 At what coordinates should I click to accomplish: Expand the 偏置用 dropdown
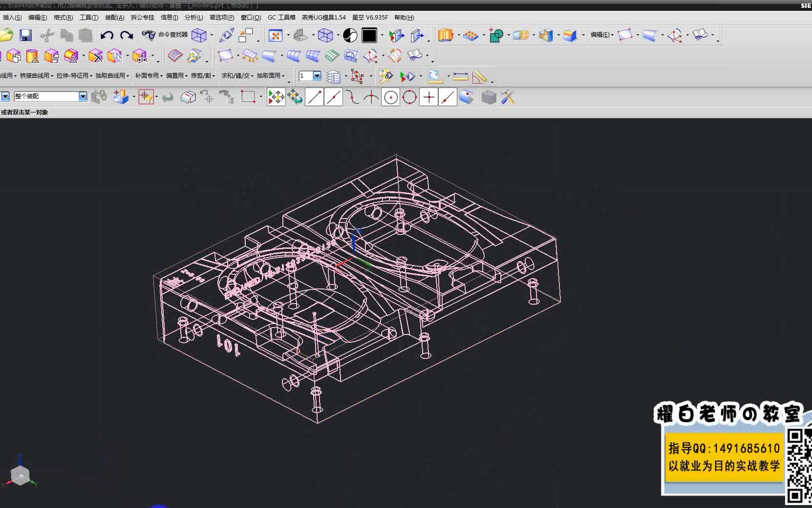(x=177, y=76)
